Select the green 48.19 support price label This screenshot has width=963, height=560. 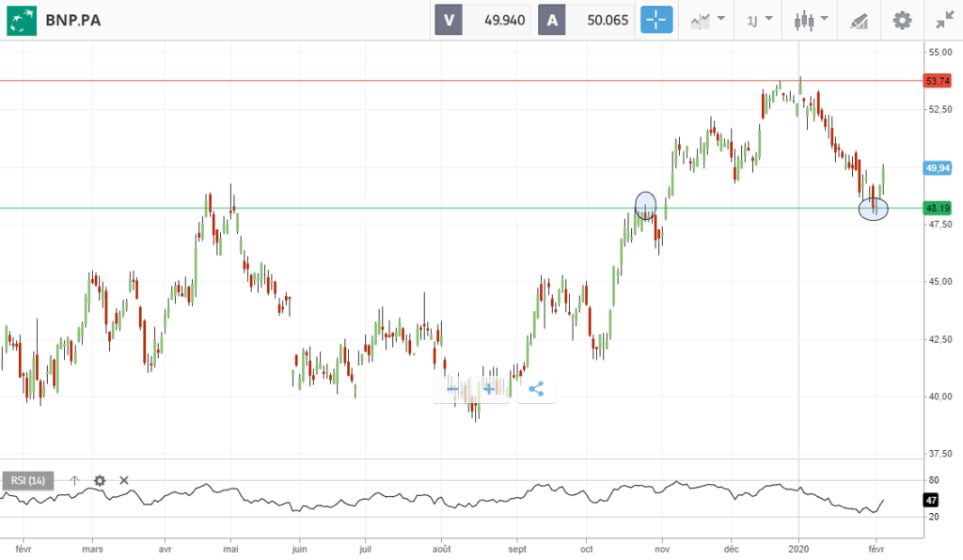pyautogui.click(x=938, y=208)
